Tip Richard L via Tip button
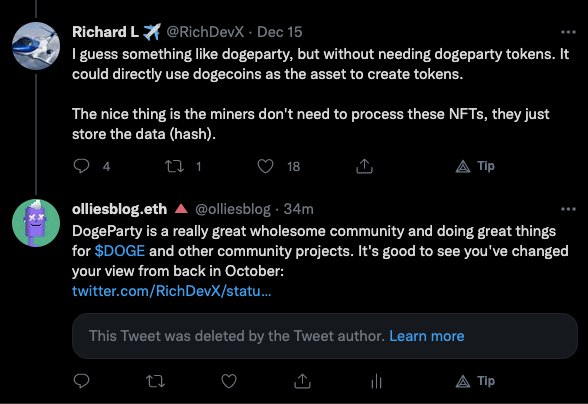This screenshot has height=404, width=588. [x=475, y=166]
